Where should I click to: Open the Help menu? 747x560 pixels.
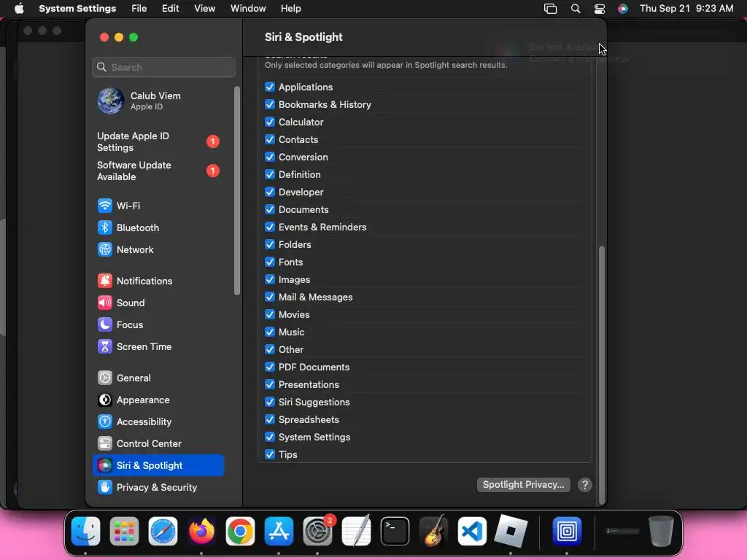point(290,9)
